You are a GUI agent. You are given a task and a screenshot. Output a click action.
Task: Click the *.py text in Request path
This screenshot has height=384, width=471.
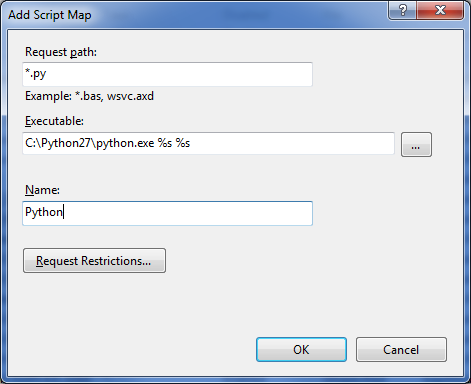pyautogui.click(x=35, y=74)
